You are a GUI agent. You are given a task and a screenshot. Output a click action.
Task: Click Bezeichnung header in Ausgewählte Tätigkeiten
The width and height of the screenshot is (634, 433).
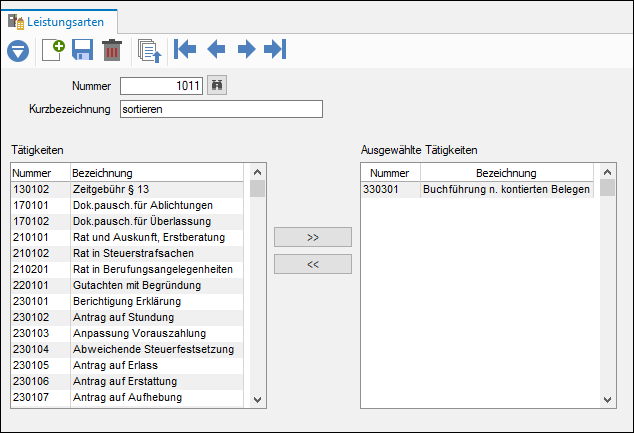click(x=507, y=173)
